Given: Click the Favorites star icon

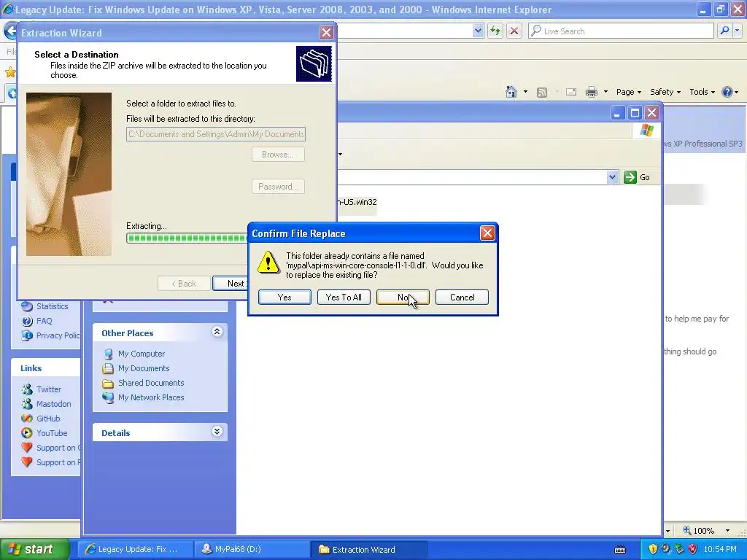Looking at the screenshot, I should [10, 72].
